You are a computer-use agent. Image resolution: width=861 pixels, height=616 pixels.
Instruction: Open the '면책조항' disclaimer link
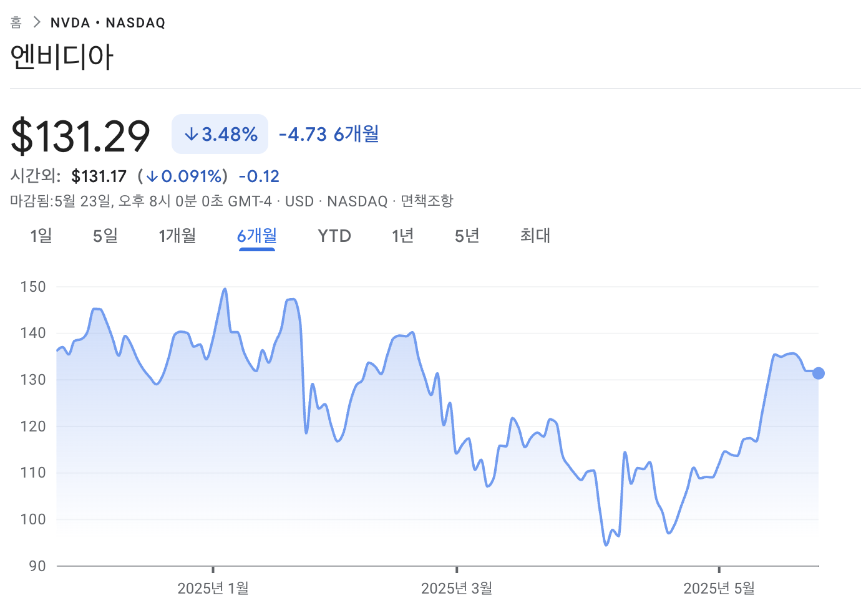pos(427,201)
